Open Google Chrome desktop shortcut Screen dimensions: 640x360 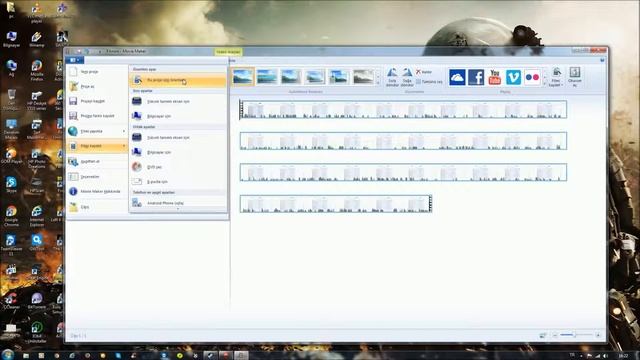coord(11,216)
